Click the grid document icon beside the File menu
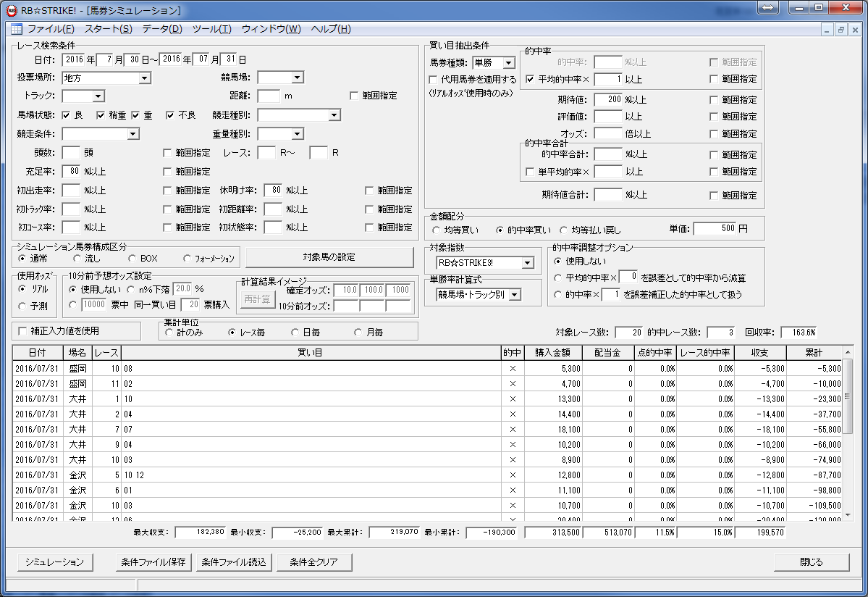Image resolution: width=868 pixels, height=597 pixels. [x=17, y=30]
